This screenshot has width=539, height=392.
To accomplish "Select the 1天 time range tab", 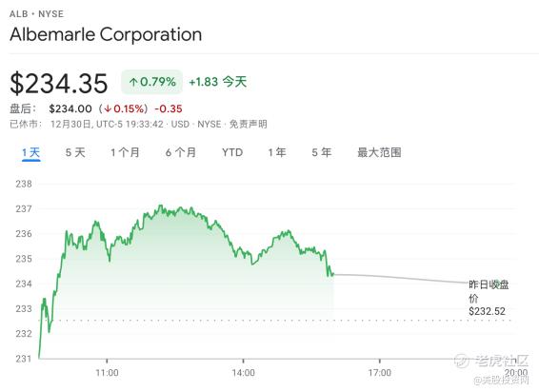I will pos(30,152).
